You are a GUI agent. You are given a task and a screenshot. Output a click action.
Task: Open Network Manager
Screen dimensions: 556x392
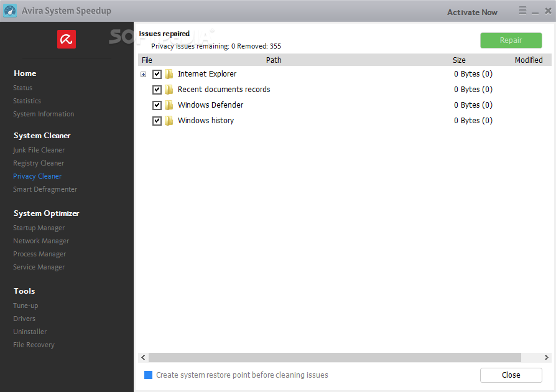pos(41,241)
